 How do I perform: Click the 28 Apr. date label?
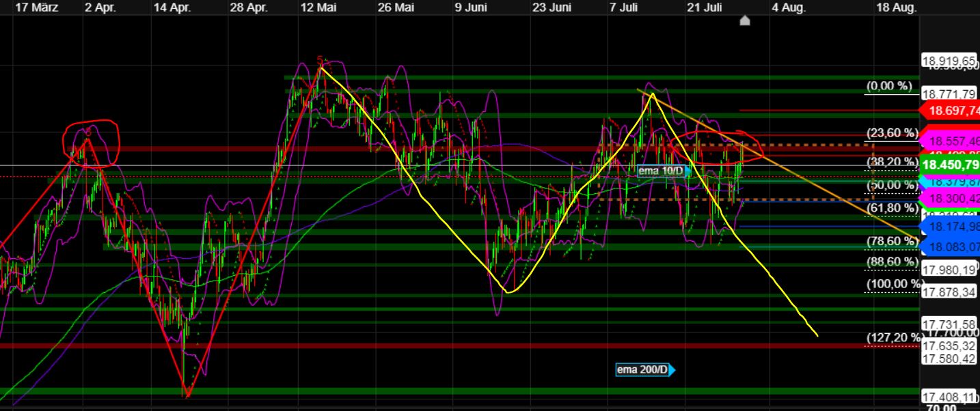click(247, 7)
